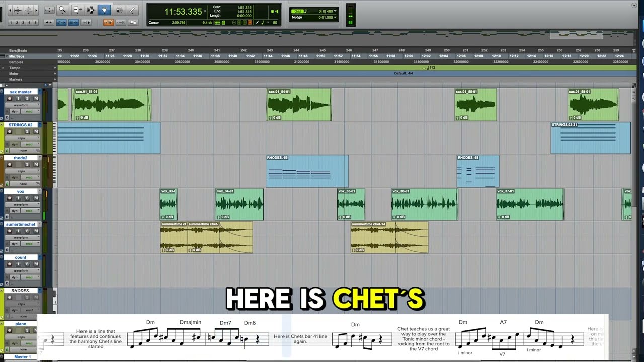Mute the sax master track
644x362 pixels.
pos(36,99)
